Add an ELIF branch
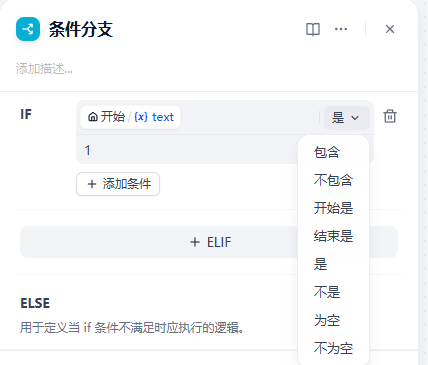428x365 pixels. (x=209, y=242)
